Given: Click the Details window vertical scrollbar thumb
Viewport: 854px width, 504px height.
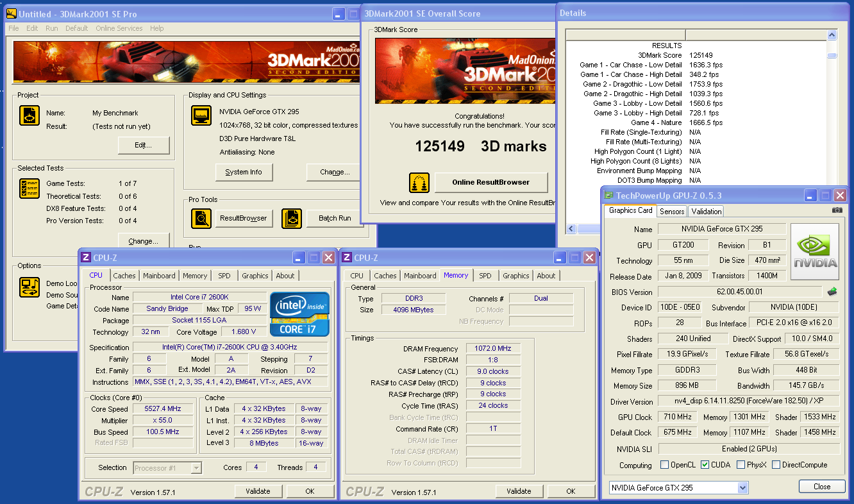Looking at the screenshot, I should 832,55.
